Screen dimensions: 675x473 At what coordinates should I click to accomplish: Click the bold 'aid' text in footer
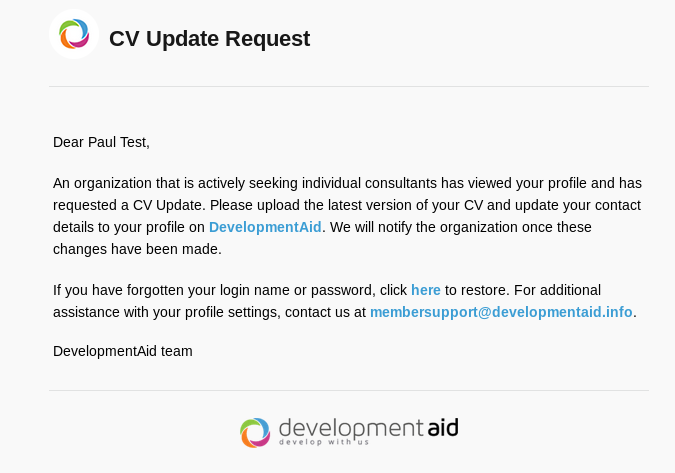(442, 427)
